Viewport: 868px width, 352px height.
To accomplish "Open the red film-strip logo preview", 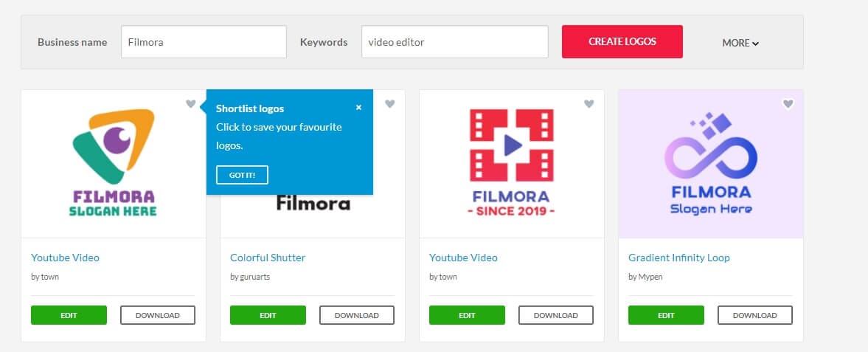I will (x=512, y=164).
